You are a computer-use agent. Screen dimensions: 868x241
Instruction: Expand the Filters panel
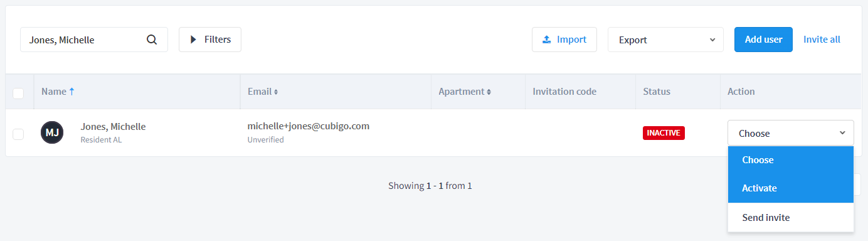tap(210, 40)
